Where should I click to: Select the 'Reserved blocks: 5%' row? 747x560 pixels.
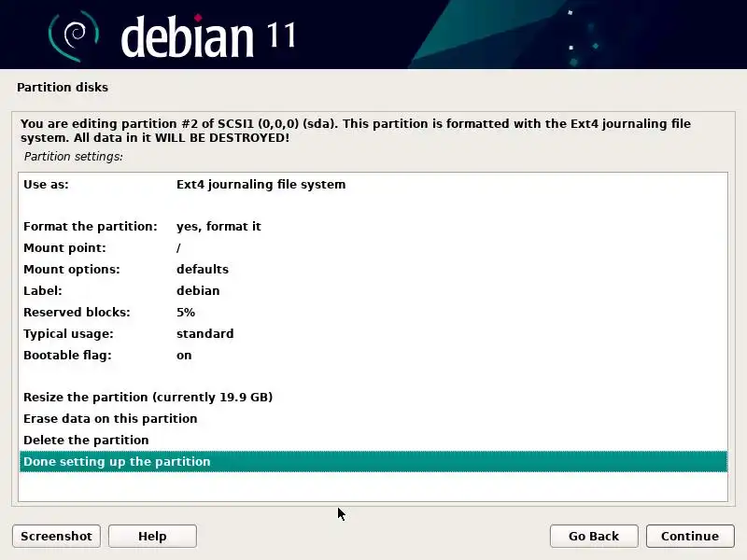pyautogui.click(x=373, y=313)
